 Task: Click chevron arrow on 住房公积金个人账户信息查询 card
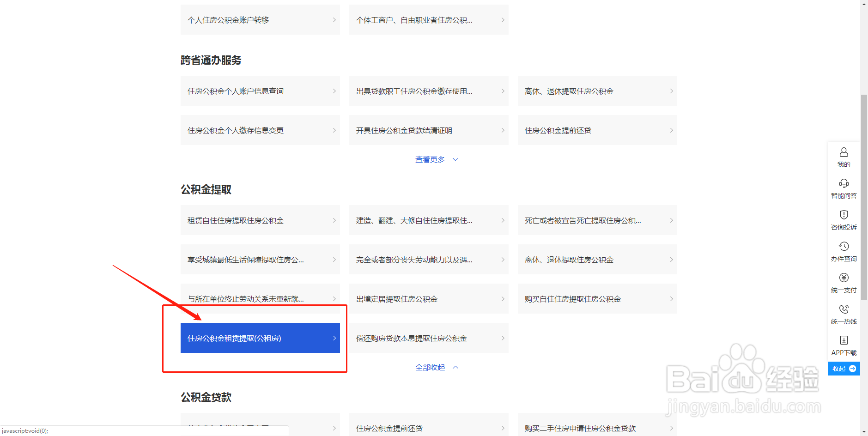click(x=334, y=91)
